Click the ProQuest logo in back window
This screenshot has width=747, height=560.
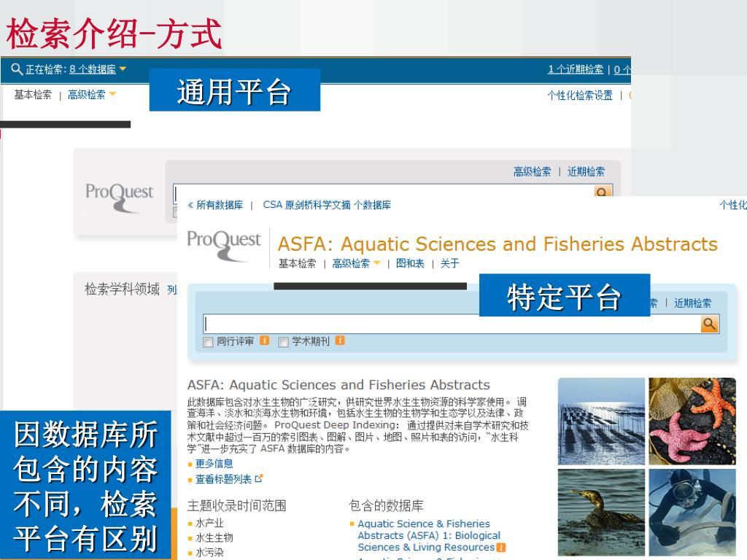120,197
